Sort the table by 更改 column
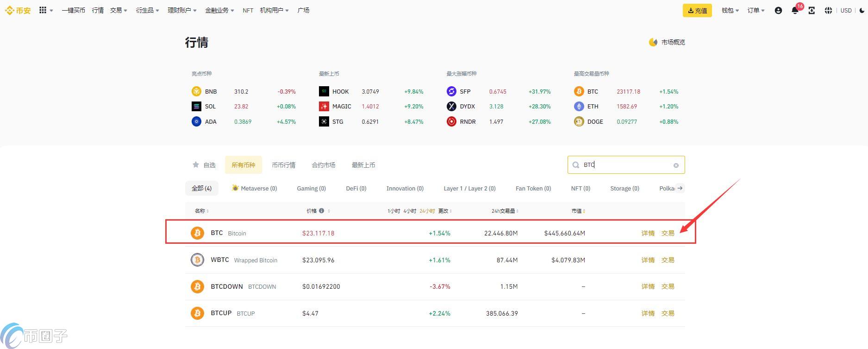The height and width of the screenshot is (349, 868). (445, 211)
